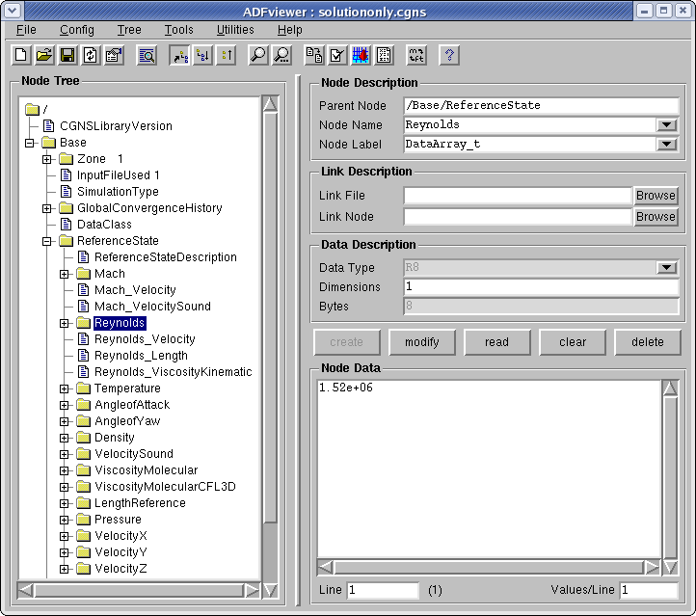Click the modify button
Image resolution: width=696 pixels, height=616 pixels.
pos(422,342)
